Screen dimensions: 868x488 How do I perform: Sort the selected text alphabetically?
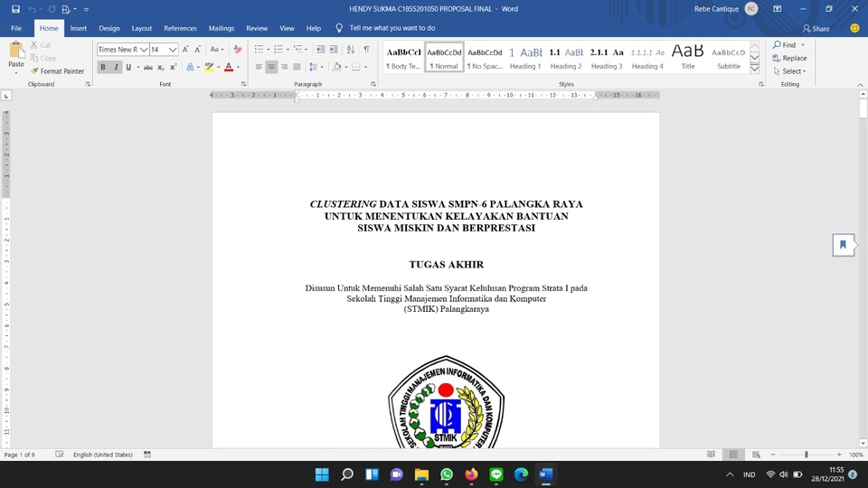(x=351, y=49)
